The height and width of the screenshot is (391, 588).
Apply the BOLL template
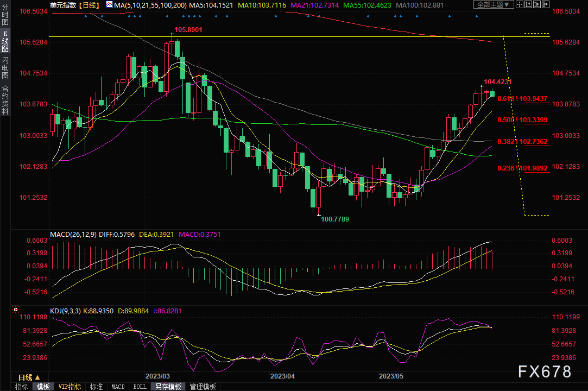coord(140,387)
